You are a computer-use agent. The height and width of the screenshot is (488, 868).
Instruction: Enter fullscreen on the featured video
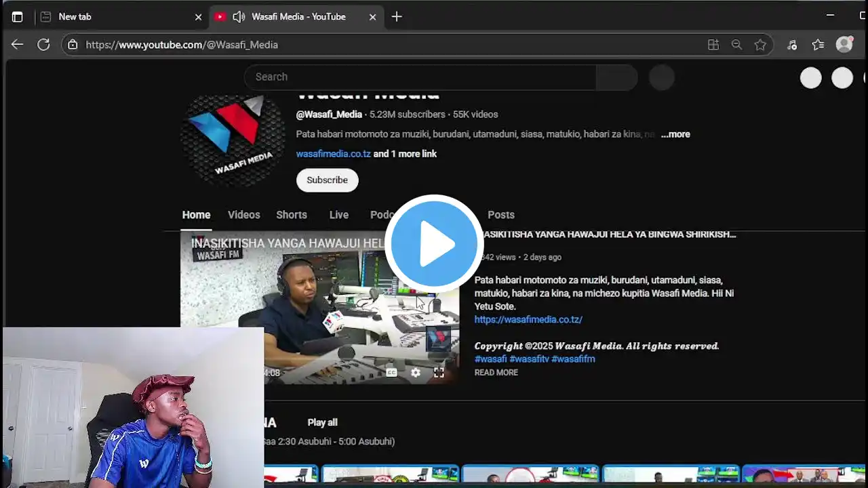(439, 373)
